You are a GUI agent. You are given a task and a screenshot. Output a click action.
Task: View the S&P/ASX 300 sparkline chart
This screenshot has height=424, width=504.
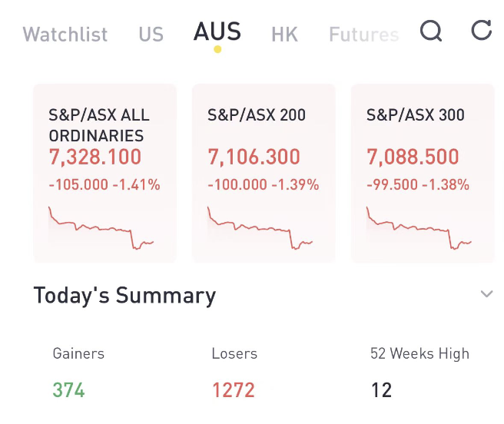(419, 228)
